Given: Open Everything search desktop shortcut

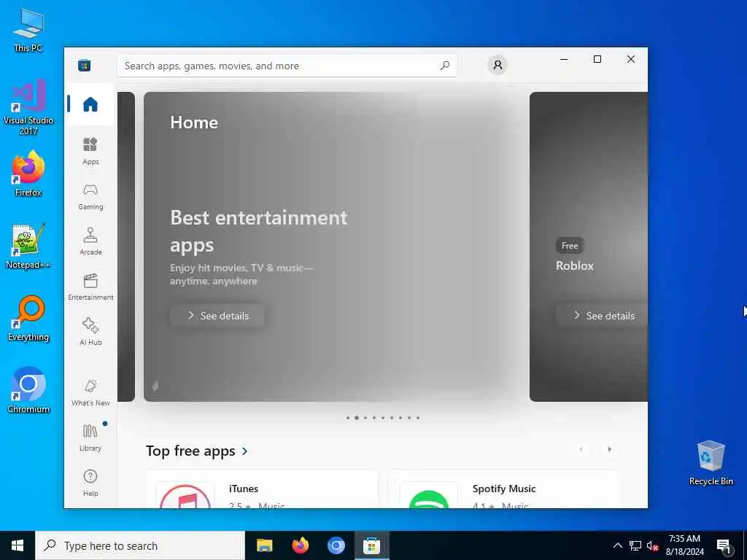Looking at the screenshot, I should point(28,319).
